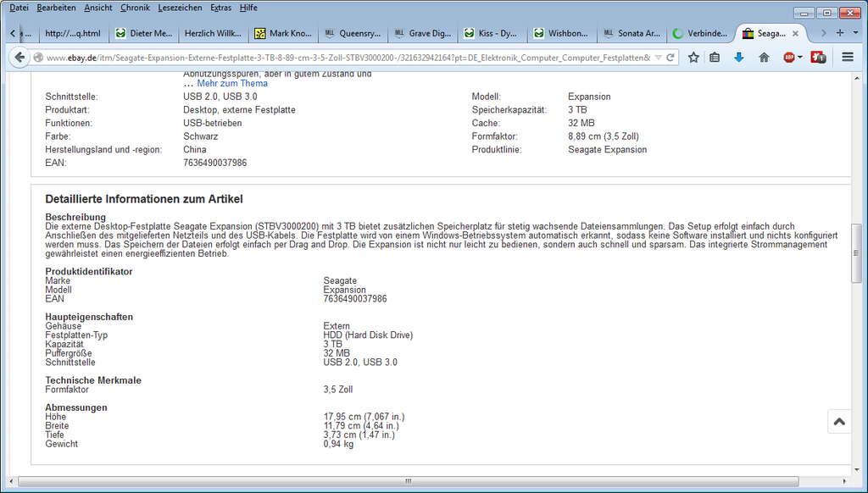
Task: Bookmark this page with the star icon
Action: point(693,58)
